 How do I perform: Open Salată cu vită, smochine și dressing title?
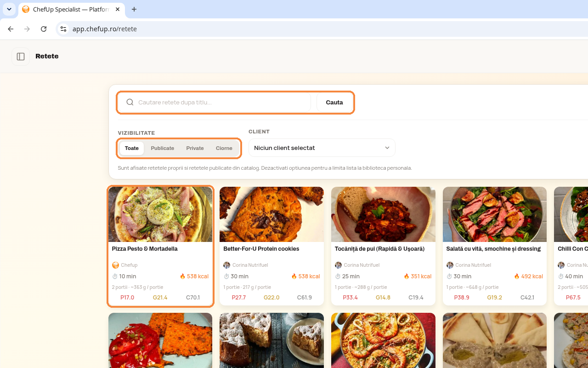point(493,249)
